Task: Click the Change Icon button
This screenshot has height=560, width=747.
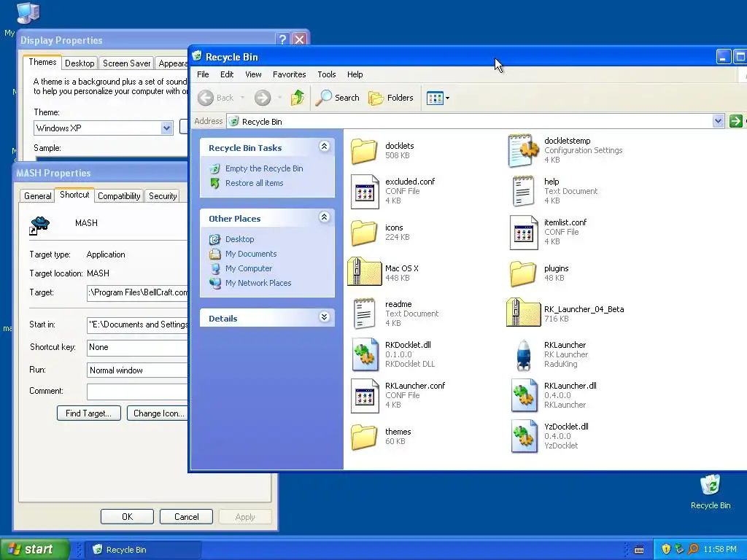Action: [158, 413]
